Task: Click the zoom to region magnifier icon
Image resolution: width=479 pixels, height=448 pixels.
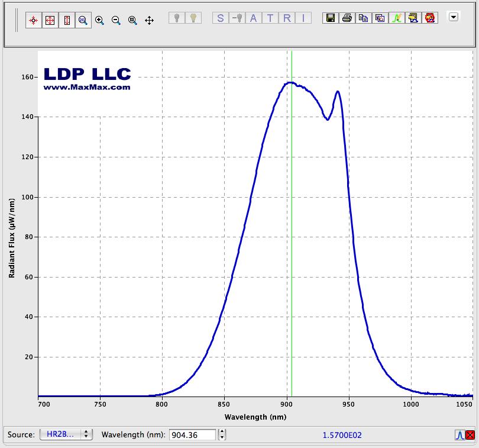Action: point(132,21)
